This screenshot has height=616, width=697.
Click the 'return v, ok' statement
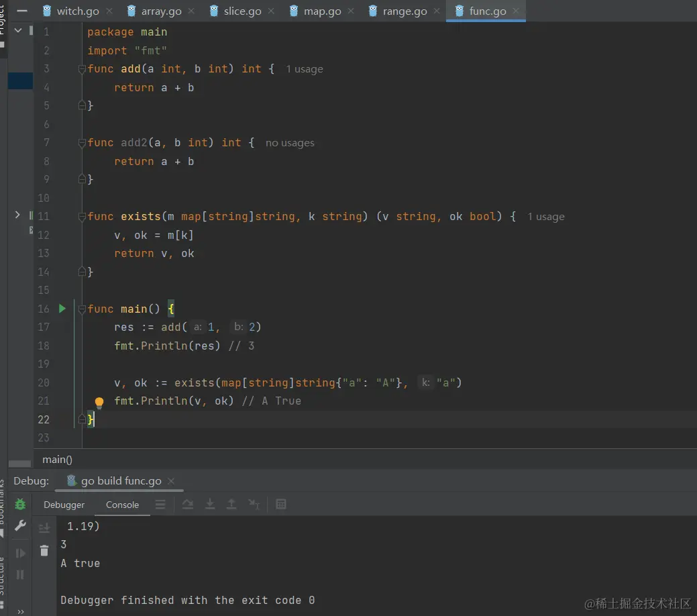click(x=154, y=254)
